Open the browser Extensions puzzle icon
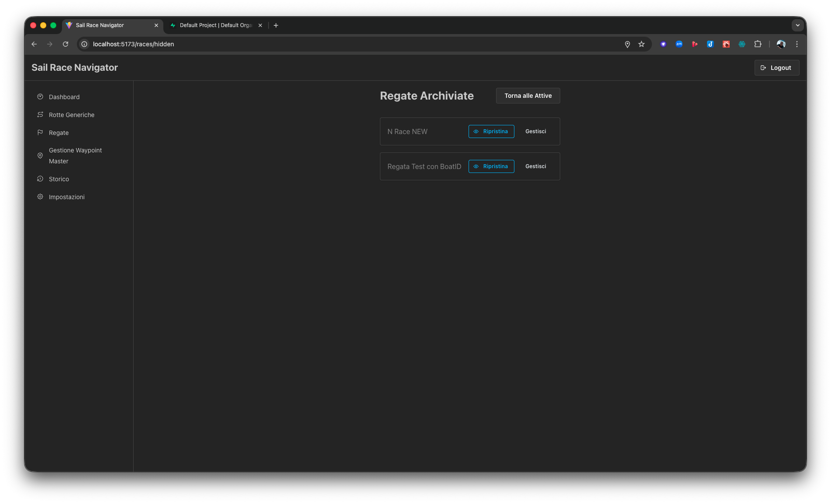The width and height of the screenshot is (831, 504). [758, 44]
